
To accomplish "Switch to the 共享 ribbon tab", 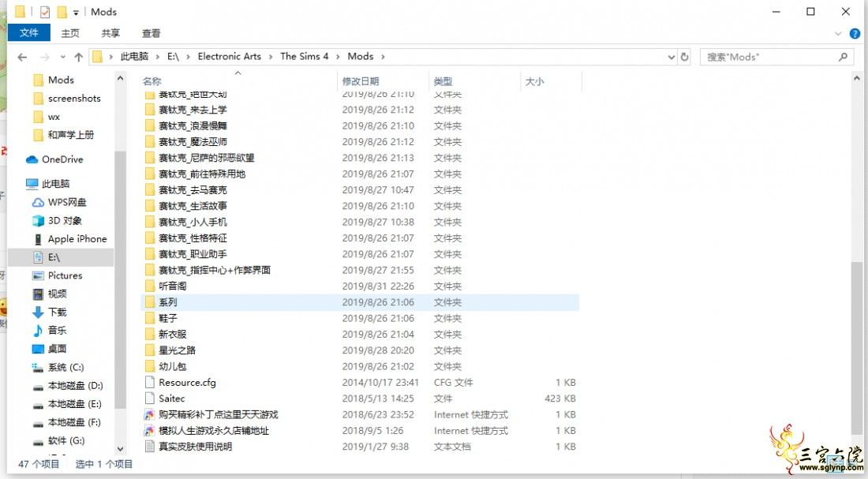I will pos(110,33).
